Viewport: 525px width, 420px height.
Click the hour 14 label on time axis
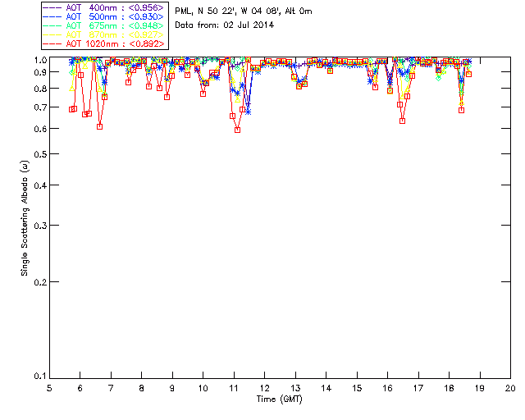pos(326,388)
